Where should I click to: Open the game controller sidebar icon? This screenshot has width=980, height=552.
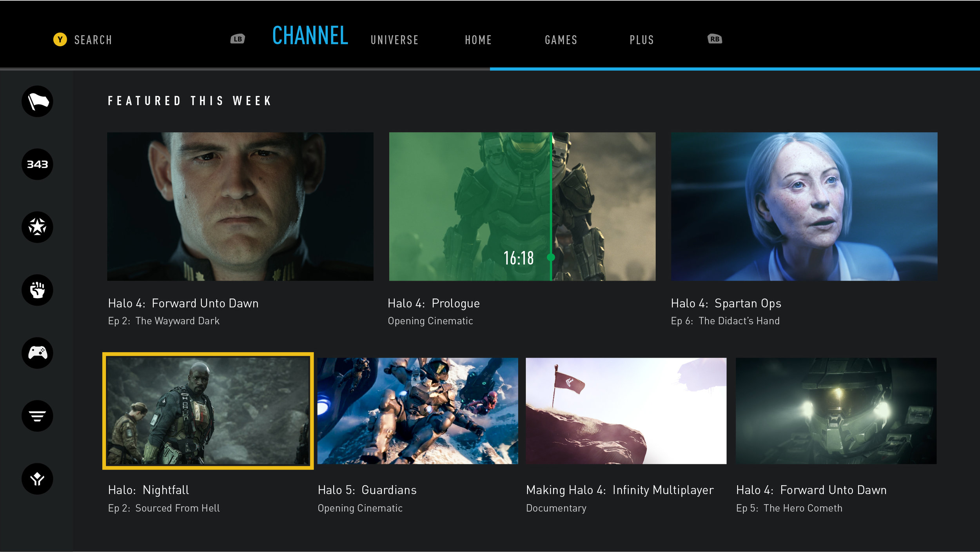pyautogui.click(x=37, y=353)
